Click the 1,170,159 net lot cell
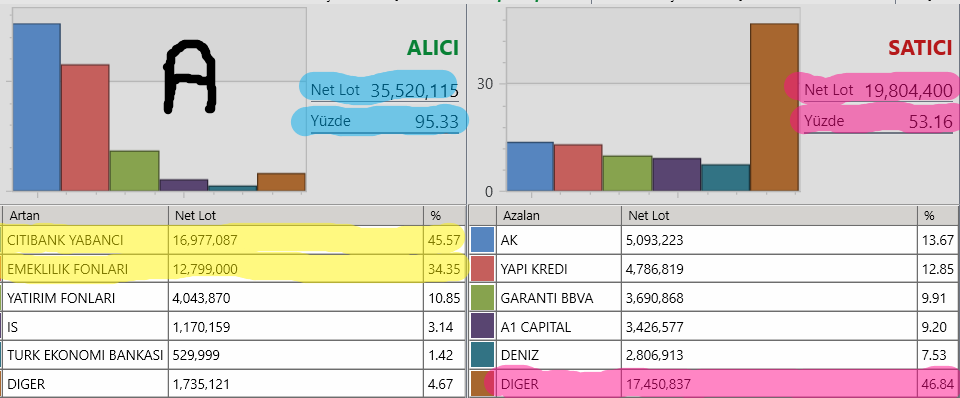Screen dimensions: 960x398 [x=295, y=326]
